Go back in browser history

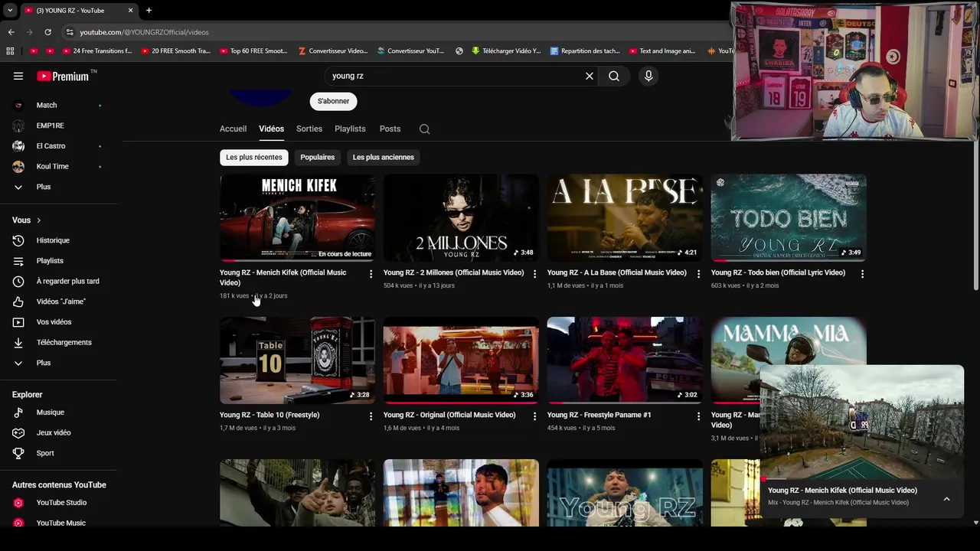(x=11, y=32)
